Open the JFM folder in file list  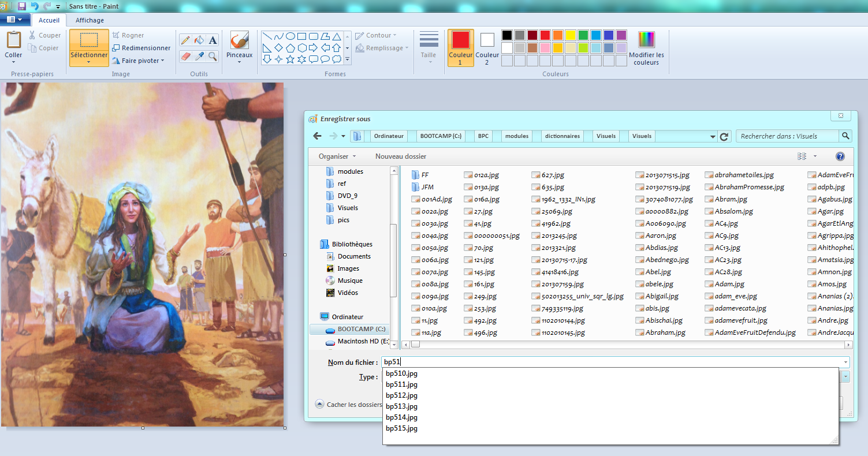point(422,187)
